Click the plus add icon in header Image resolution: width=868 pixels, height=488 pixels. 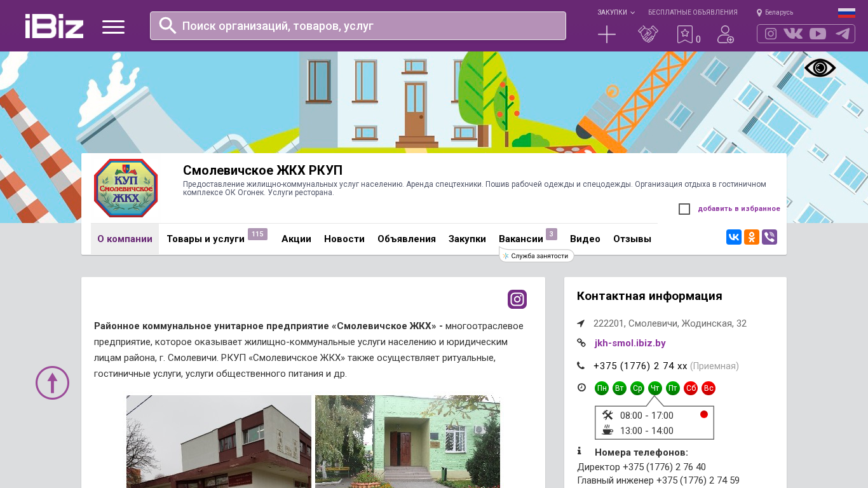[607, 34]
